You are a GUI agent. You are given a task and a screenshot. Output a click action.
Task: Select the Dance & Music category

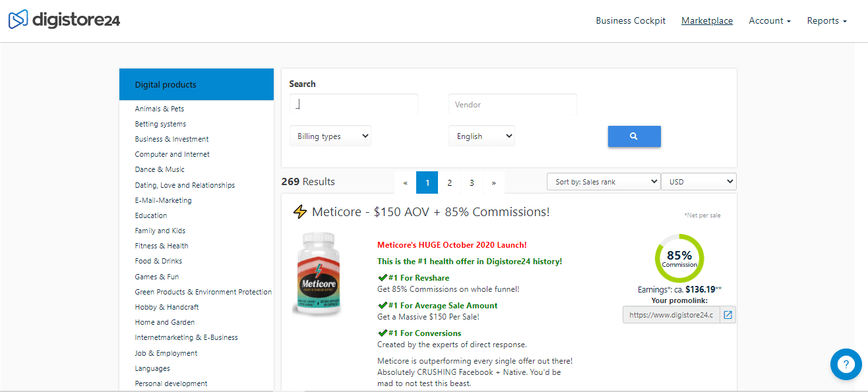click(160, 169)
